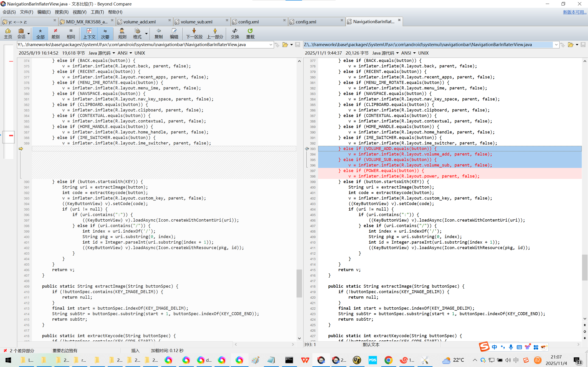Toggle Show All (全部) display filter
Screen dimensions: 588x367
click(x=40, y=33)
